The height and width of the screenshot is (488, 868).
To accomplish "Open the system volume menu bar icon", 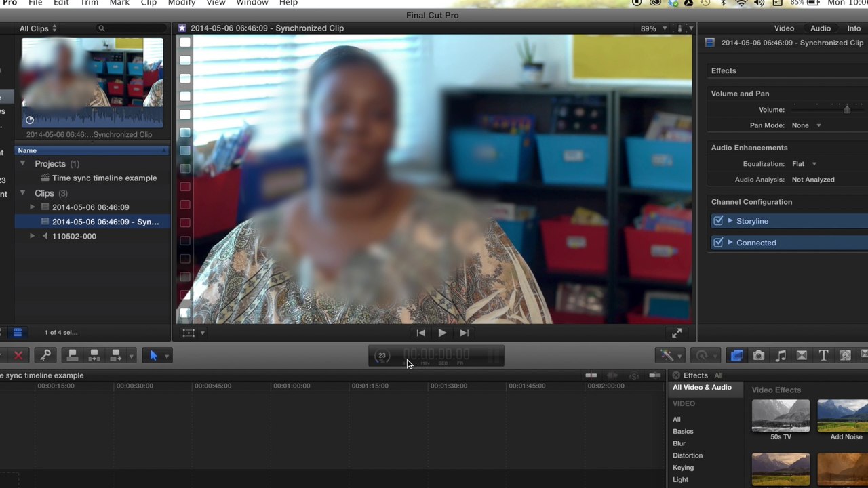I will 759,3.
